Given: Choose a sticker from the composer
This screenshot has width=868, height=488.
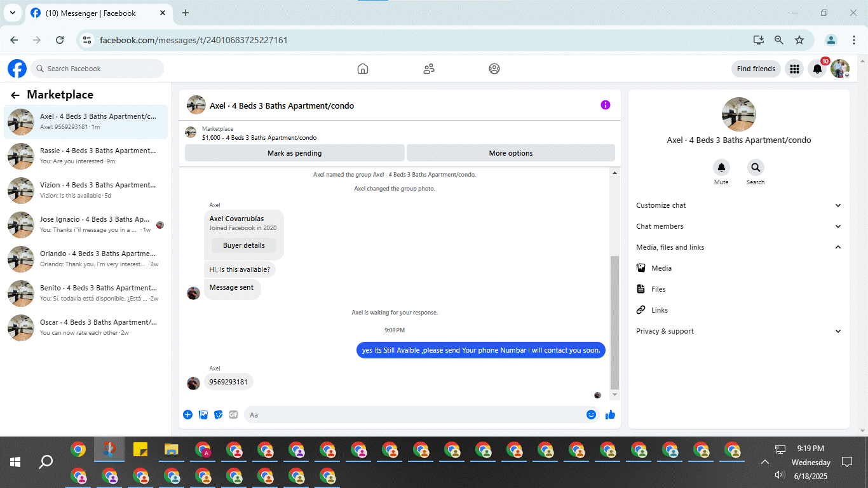Looking at the screenshot, I should click(219, 414).
